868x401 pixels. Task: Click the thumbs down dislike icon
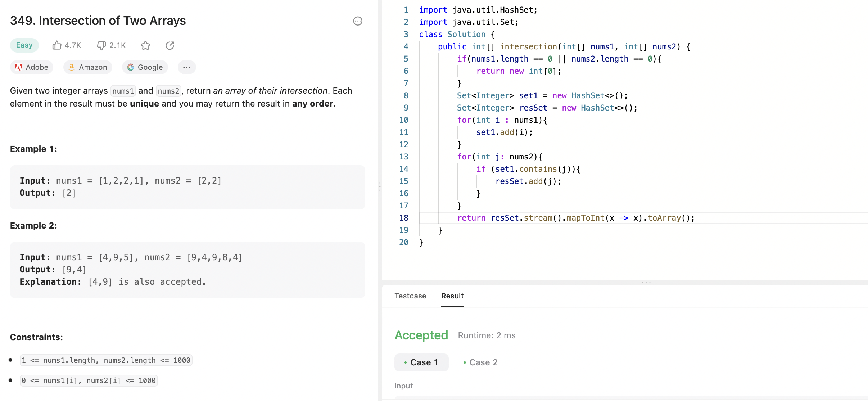(x=101, y=45)
